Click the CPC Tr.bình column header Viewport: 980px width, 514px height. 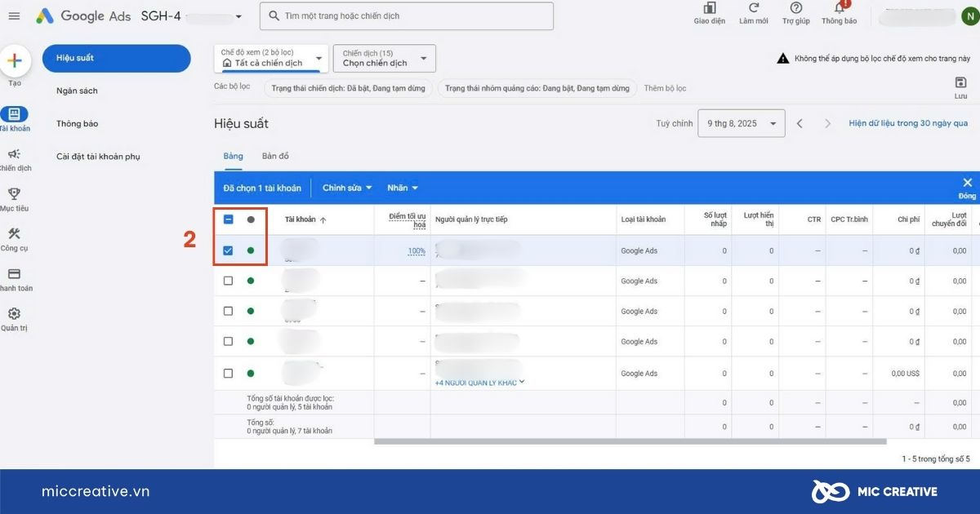tap(849, 219)
